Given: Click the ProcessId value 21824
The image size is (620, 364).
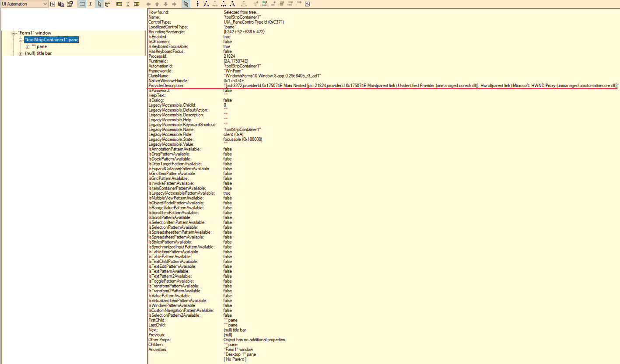Looking at the screenshot, I should (229, 56).
